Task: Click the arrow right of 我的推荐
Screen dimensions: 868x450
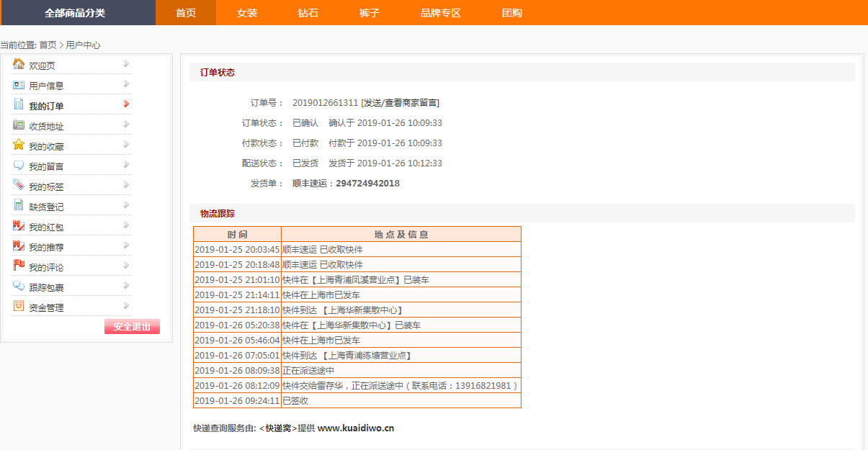Action: pyautogui.click(x=126, y=246)
